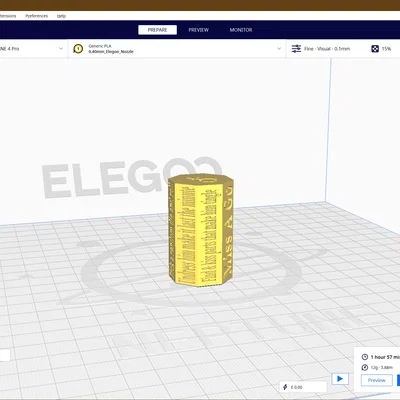Switch to the MONITOR stage tab
The width and height of the screenshot is (400, 400).
tap(241, 30)
